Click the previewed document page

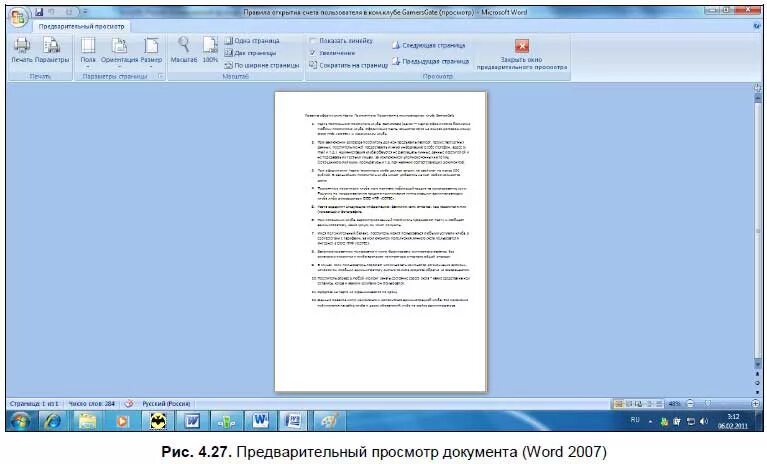coord(381,241)
